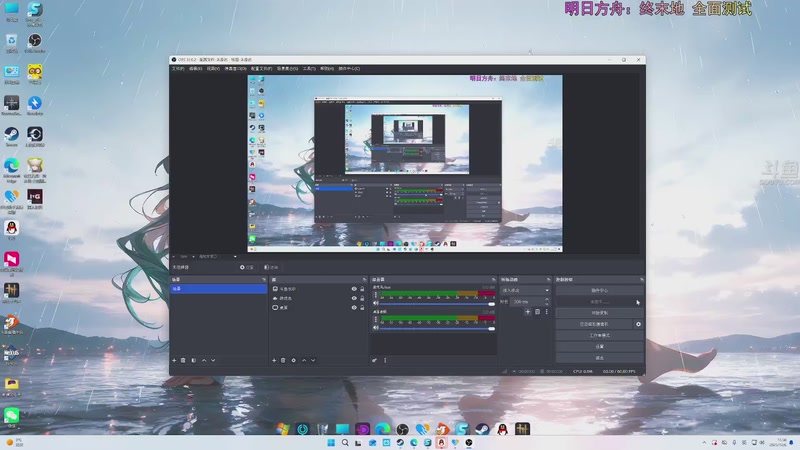Screen dimensions: 800x450
Task: Open 停靠窗口(D) docks menu
Action: point(236,68)
